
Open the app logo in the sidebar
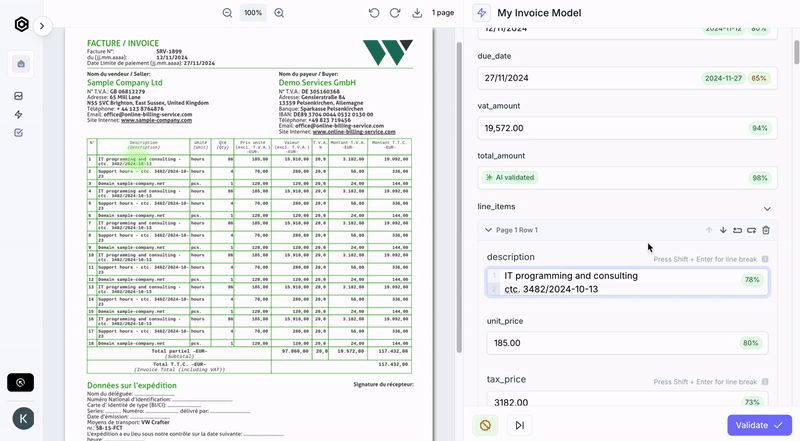click(21, 24)
